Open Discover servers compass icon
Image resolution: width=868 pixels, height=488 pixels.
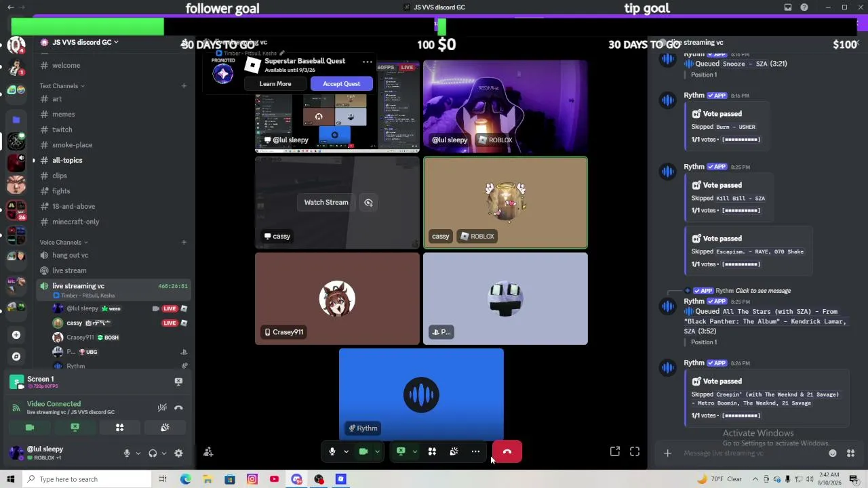point(16,357)
